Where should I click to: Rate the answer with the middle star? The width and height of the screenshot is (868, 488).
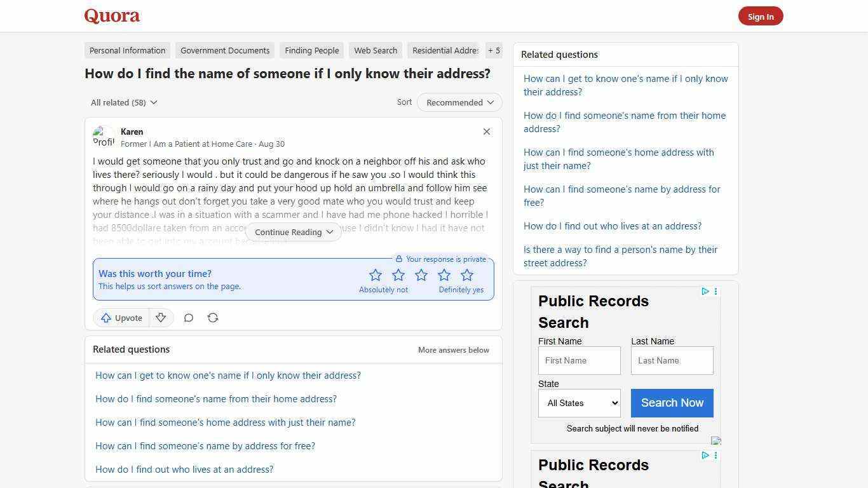coord(421,274)
